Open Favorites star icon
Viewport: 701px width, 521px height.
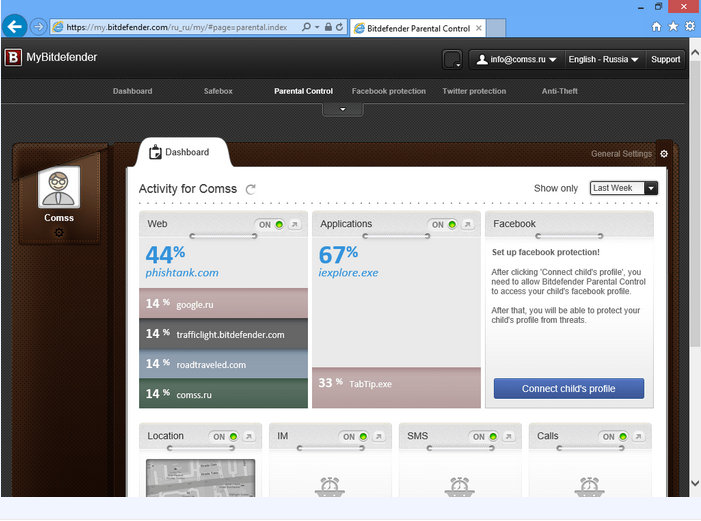(x=673, y=27)
